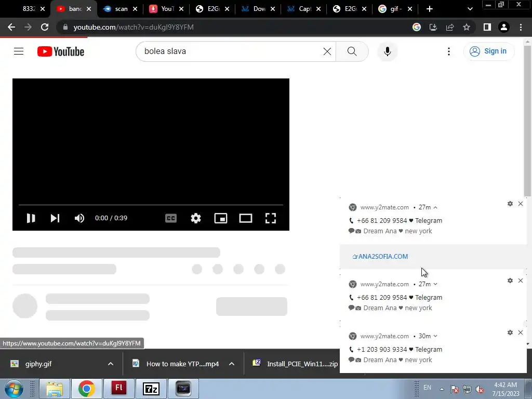The height and width of the screenshot is (399, 532).
Task: Open the YouTube guide hamburger menu
Action: [19, 51]
